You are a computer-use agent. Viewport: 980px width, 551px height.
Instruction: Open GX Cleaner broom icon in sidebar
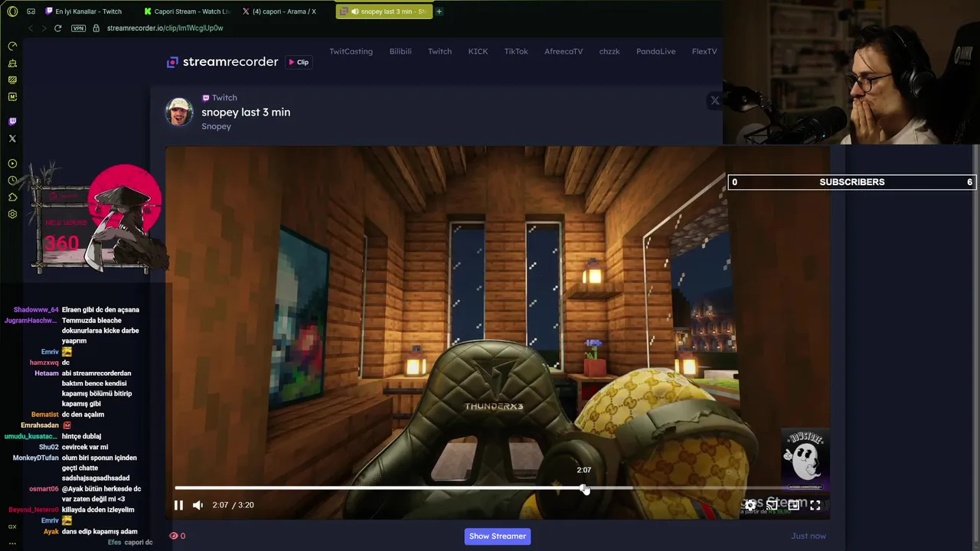click(12, 63)
